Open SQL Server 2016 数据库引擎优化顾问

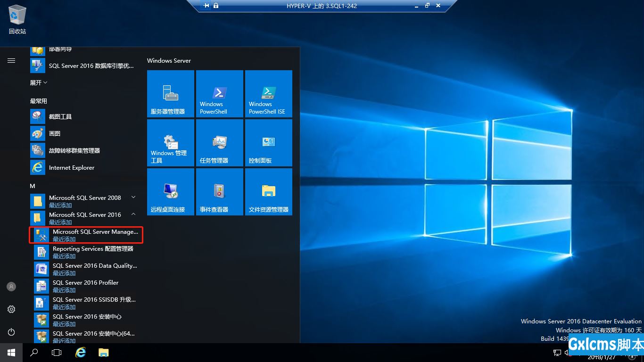point(85,66)
